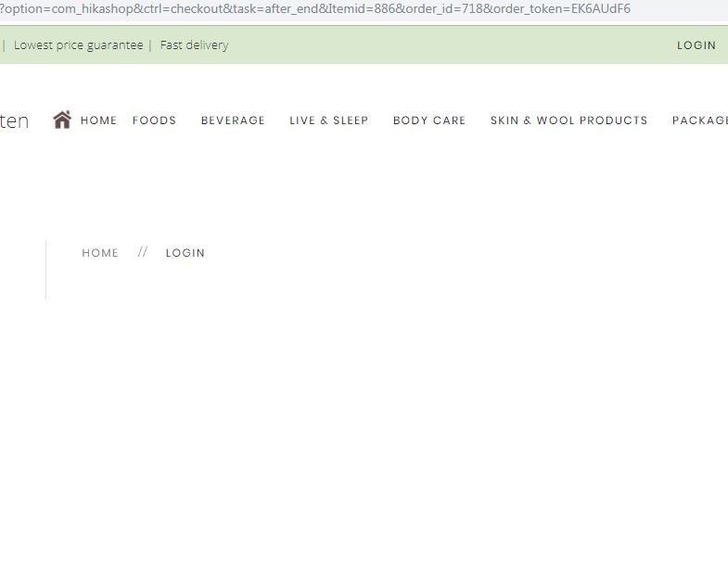Click the browser address bar URL

314,9
